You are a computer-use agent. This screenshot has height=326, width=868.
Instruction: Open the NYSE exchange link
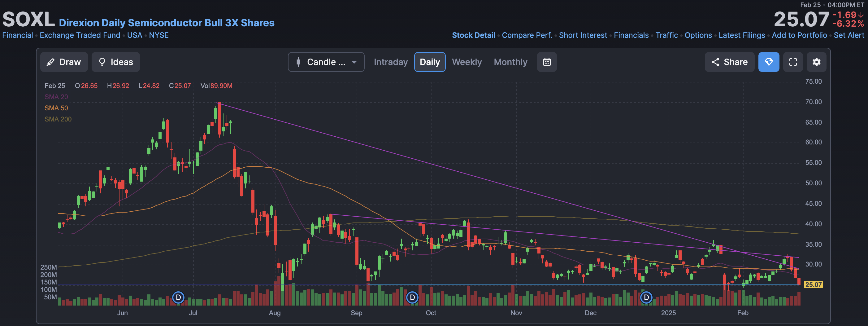pyautogui.click(x=159, y=35)
